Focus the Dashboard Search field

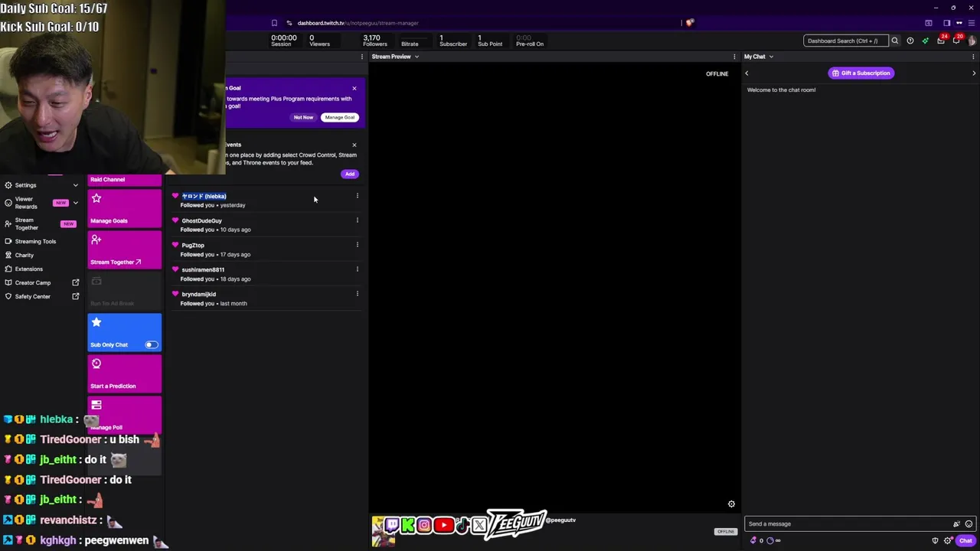click(x=845, y=41)
